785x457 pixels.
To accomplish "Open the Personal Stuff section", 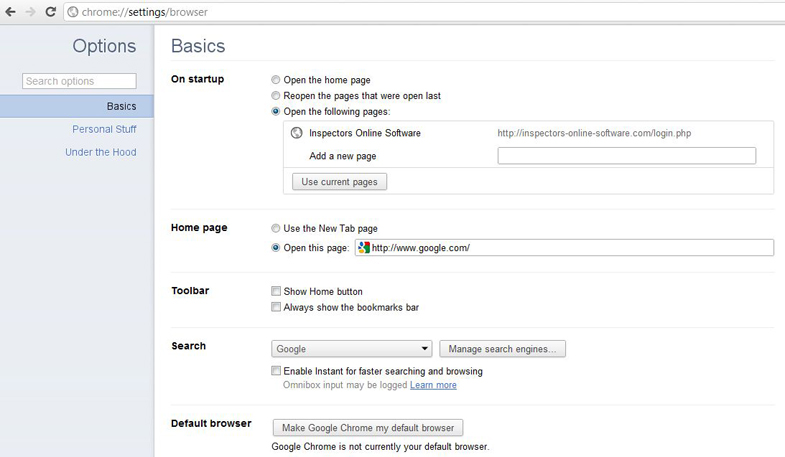I will 104,129.
